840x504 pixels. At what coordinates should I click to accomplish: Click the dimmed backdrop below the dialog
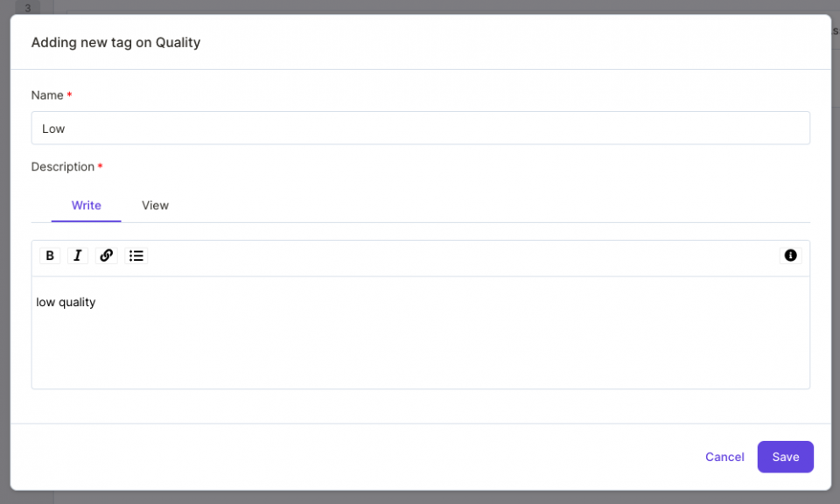click(x=421, y=498)
